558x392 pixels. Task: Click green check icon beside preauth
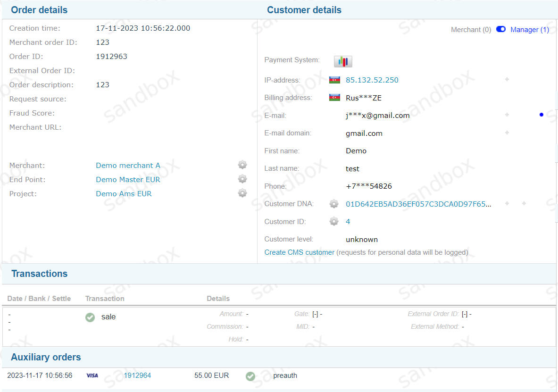point(250,376)
